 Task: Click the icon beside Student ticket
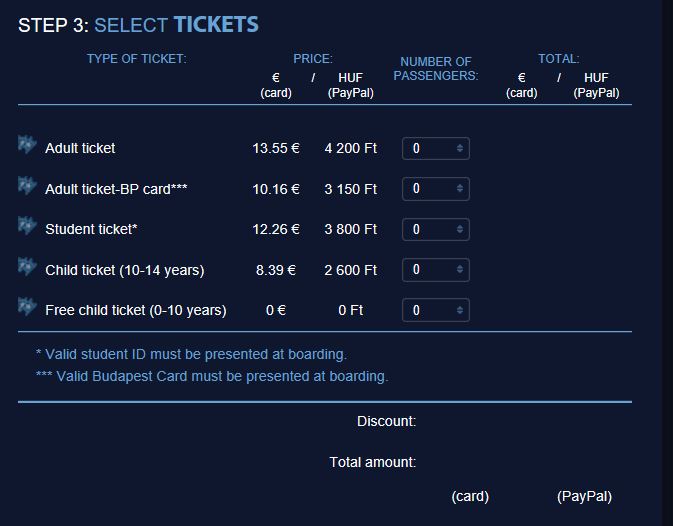(27, 226)
